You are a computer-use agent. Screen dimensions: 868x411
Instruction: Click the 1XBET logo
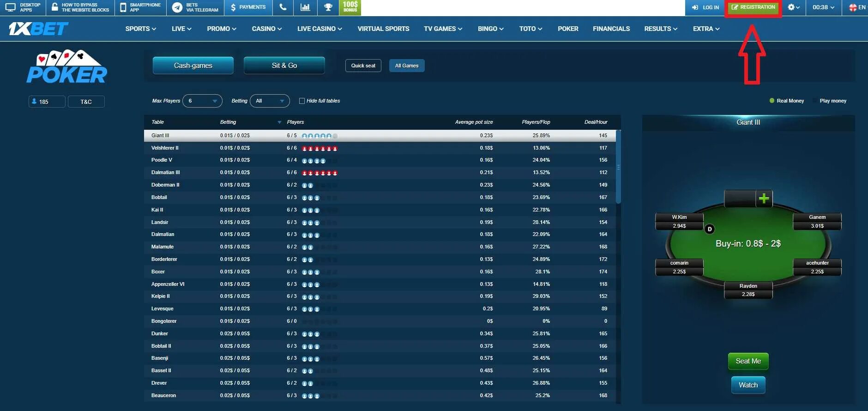coord(38,29)
